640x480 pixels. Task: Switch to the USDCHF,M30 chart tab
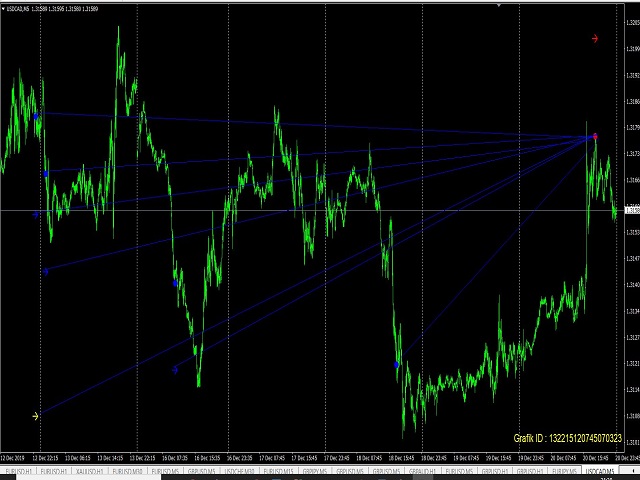point(240,471)
